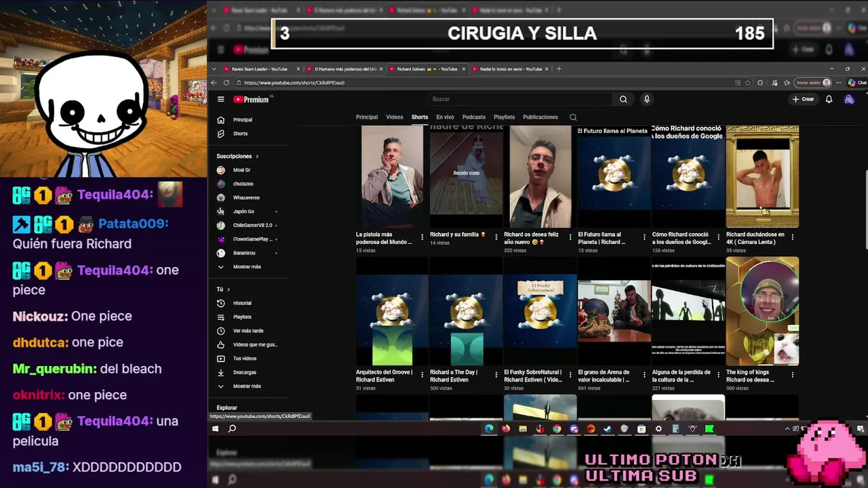Show hidden system tray icons
This screenshot has height=488, width=868.
tap(787, 428)
